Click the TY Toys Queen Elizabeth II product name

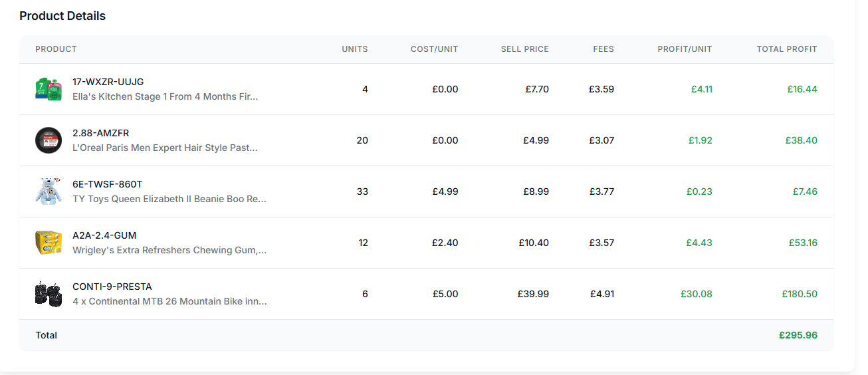pyautogui.click(x=169, y=199)
